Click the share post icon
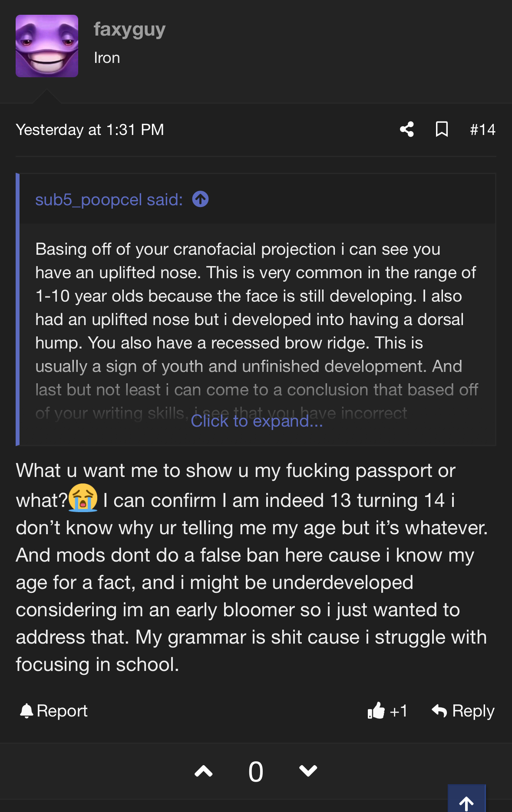Screen dimensions: 512x812 407,129
